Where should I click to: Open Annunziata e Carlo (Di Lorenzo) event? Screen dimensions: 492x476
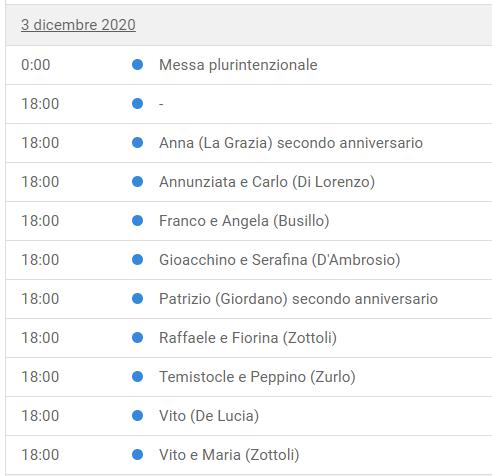(267, 182)
